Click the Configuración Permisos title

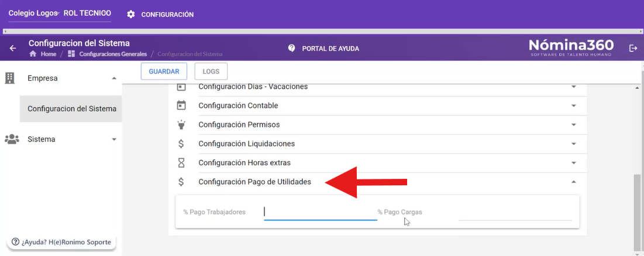239,124
